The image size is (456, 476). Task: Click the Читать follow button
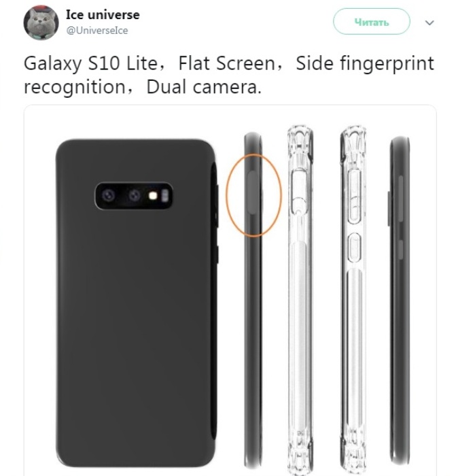[372, 22]
